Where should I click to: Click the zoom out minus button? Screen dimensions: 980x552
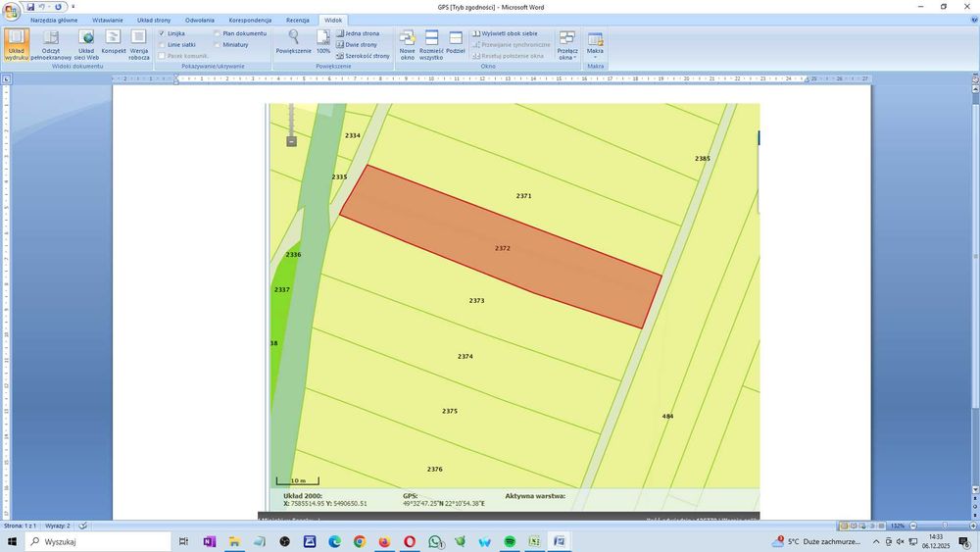913,526
